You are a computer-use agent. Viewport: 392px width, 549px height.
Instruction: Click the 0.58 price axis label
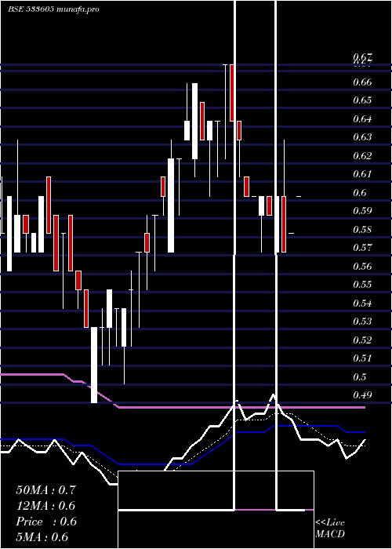click(362, 230)
